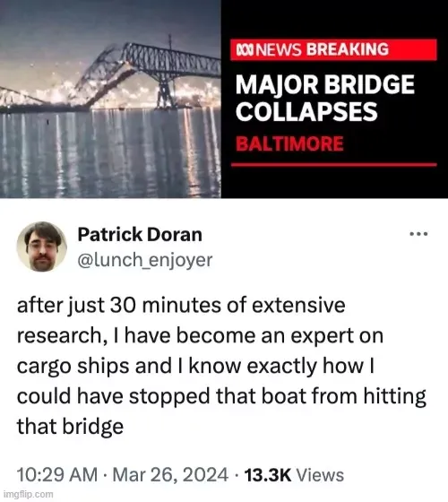Viewport: 448px width, 502px height.
Task: Click the red BALTIMORE location label
Action: [289, 143]
